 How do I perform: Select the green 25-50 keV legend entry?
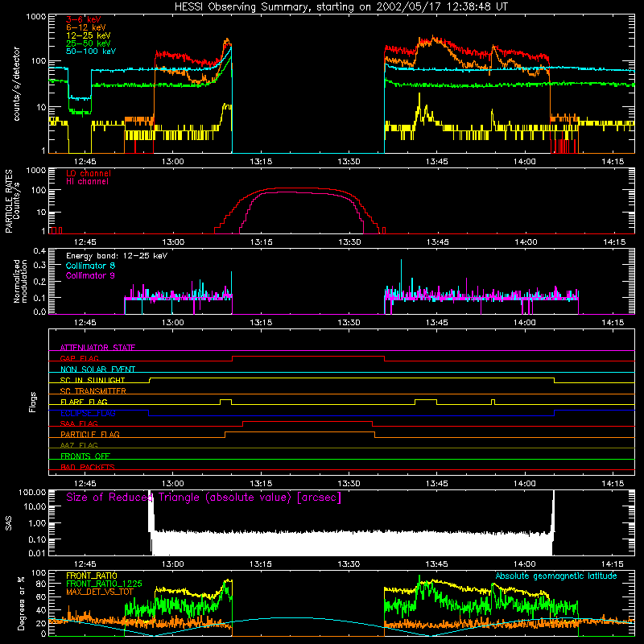click(x=89, y=43)
